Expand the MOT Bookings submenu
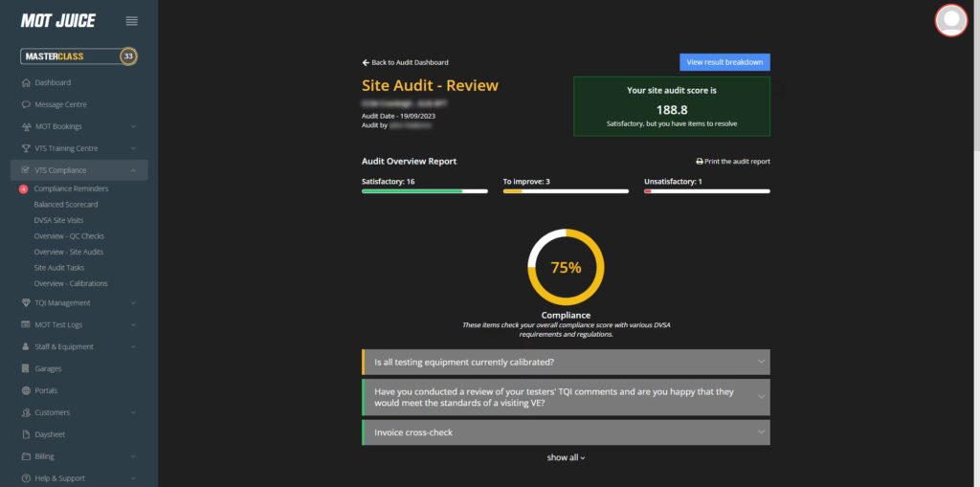This screenshot has width=980, height=487. pyautogui.click(x=133, y=126)
